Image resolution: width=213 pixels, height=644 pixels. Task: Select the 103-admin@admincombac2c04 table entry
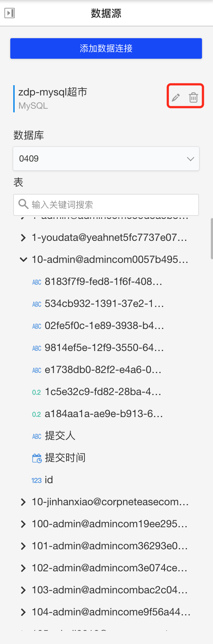pos(110,590)
